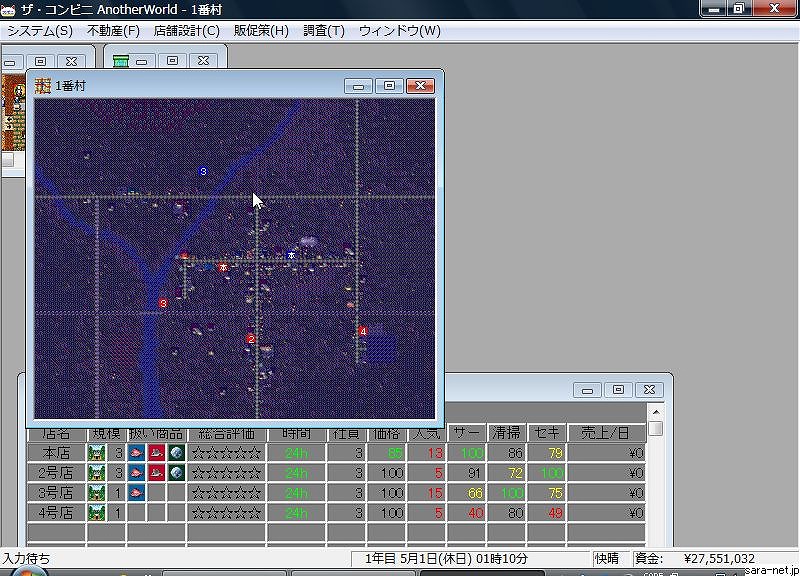This screenshot has width=800, height=576.
Task: Open the システム(S) menu
Action: [40, 31]
